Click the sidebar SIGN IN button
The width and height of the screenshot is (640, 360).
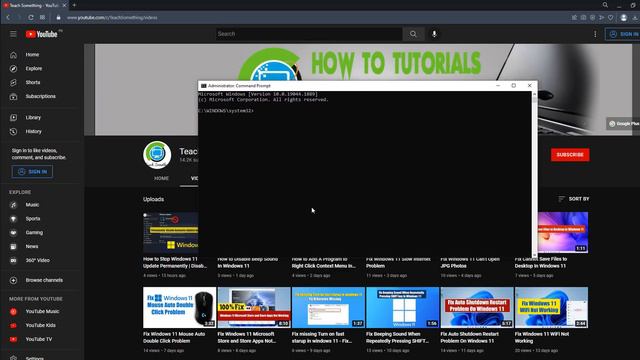(x=32, y=171)
